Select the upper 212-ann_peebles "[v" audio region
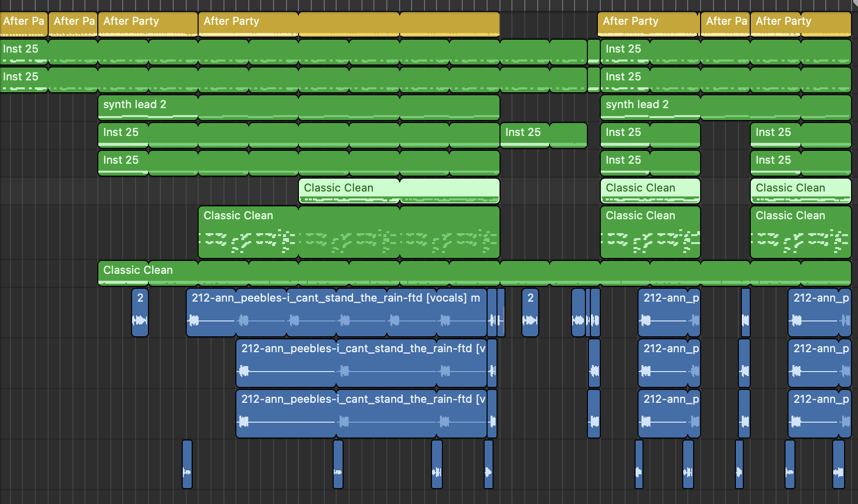 (361, 363)
